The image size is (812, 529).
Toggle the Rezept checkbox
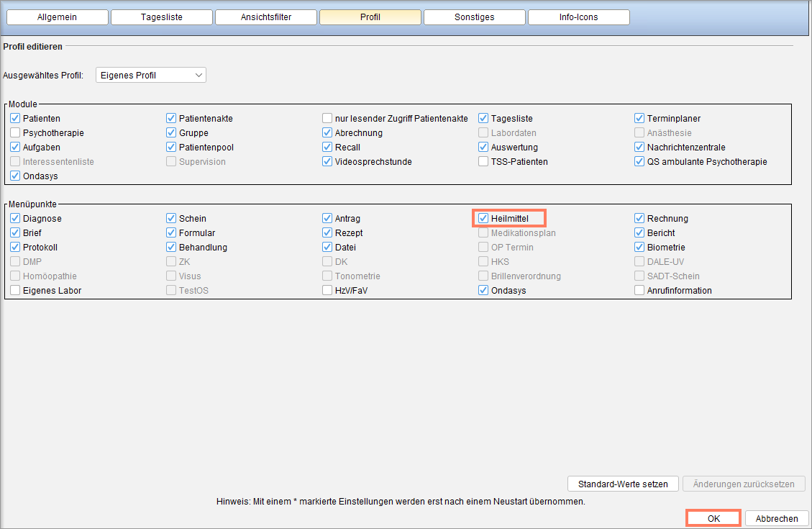coord(327,232)
